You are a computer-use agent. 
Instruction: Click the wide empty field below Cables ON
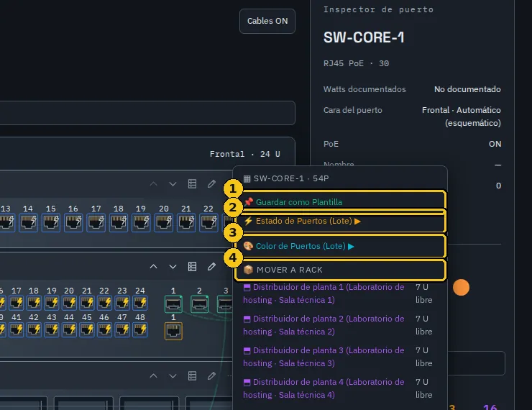[x=147, y=113]
